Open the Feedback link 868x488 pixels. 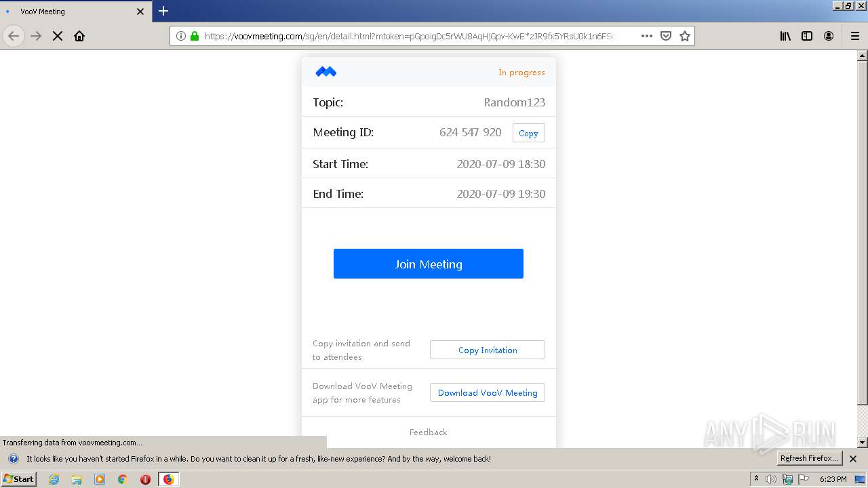pos(429,432)
